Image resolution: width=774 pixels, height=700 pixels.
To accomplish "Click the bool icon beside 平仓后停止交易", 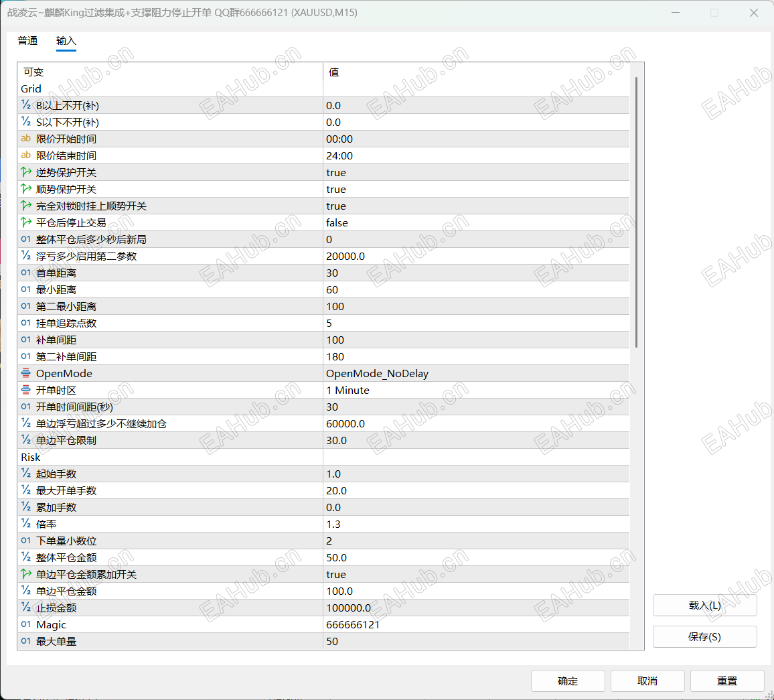I will pyautogui.click(x=25, y=223).
